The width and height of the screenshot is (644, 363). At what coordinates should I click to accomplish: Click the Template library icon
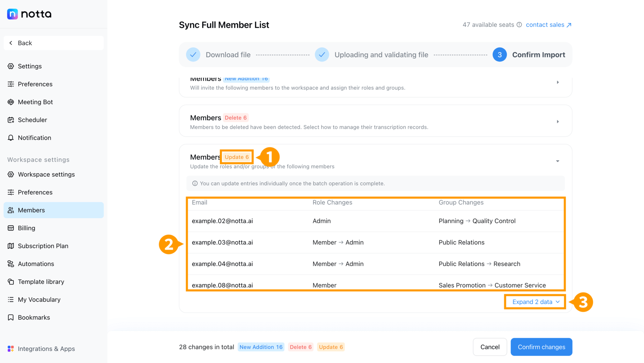click(x=11, y=282)
